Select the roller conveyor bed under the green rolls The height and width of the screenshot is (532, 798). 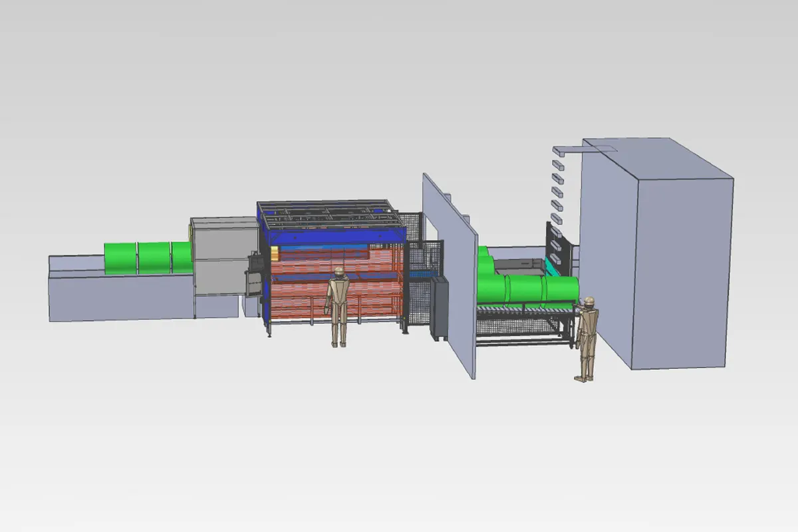[x=525, y=309]
